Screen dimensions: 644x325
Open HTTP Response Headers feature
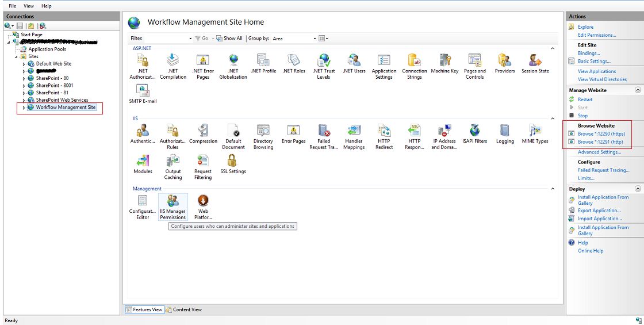[415, 136]
